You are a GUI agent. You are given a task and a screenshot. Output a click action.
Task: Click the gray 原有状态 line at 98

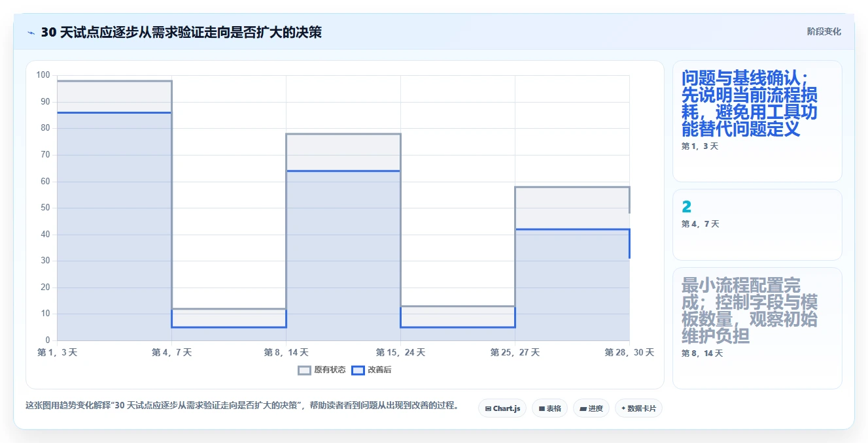point(114,81)
